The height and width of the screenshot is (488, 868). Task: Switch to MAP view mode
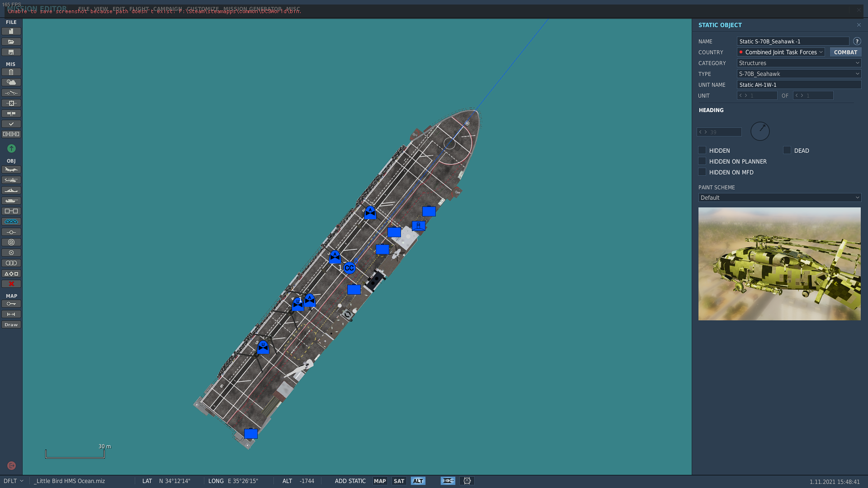(x=380, y=481)
